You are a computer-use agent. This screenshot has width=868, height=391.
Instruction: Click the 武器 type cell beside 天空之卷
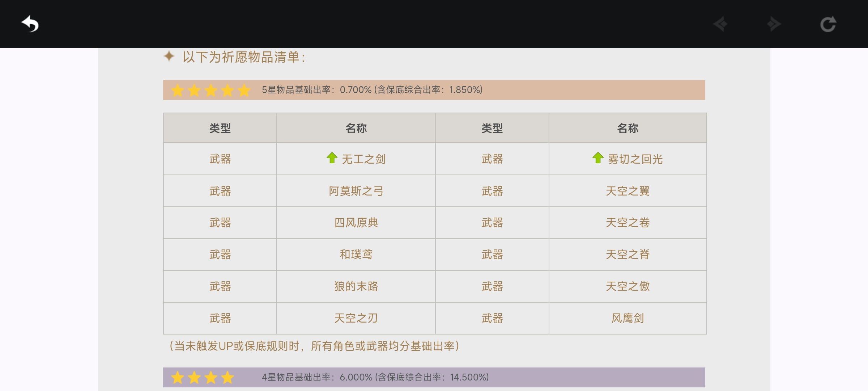pyautogui.click(x=492, y=223)
